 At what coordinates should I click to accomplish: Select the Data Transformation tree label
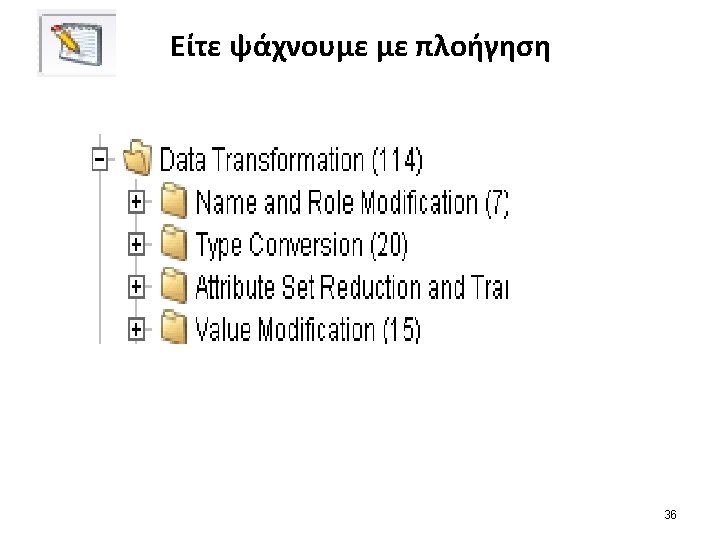coord(262,159)
